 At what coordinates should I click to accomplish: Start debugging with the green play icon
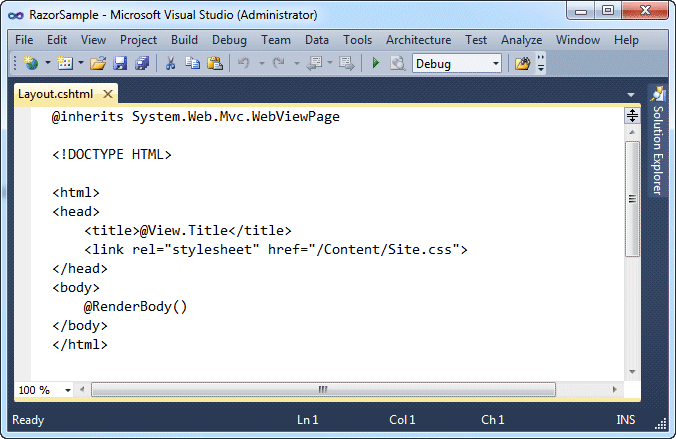click(376, 63)
